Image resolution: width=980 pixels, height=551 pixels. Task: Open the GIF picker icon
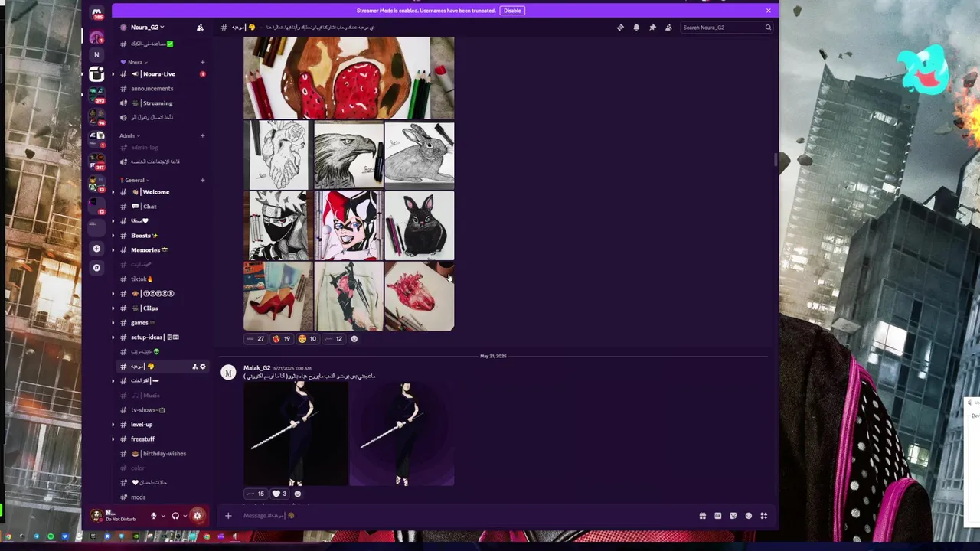pyautogui.click(x=717, y=516)
